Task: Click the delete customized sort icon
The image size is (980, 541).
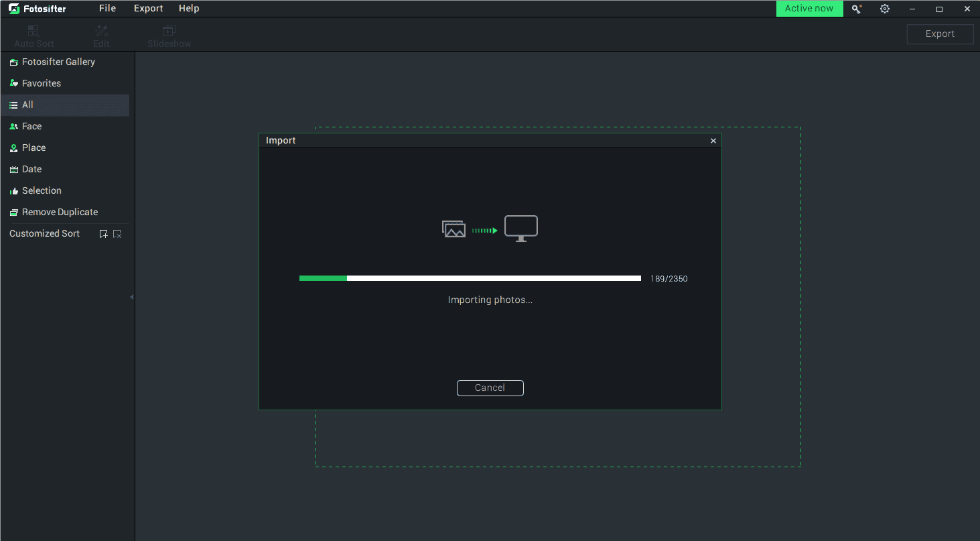Action: click(x=117, y=234)
